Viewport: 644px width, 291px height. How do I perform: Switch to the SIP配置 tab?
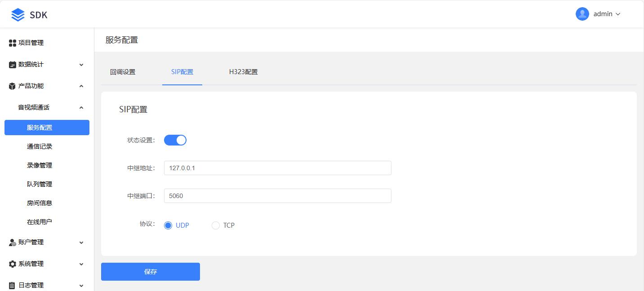pyautogui.click(x=182, y=72)
